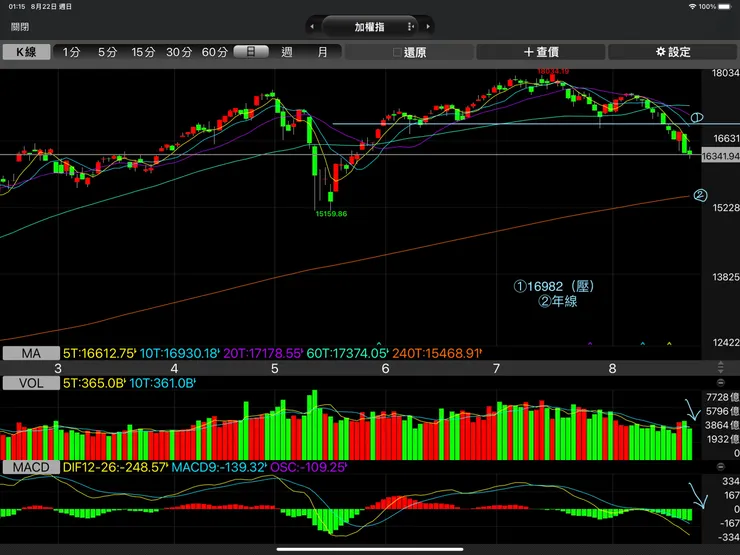Screen dimensions: 740x555
Task: Tap the 8月22日 週日 date text
Action: [51, 7]
